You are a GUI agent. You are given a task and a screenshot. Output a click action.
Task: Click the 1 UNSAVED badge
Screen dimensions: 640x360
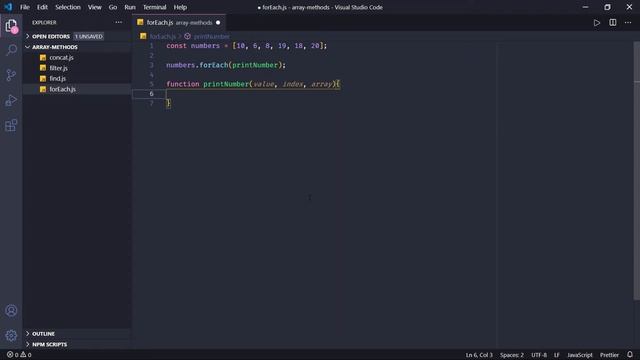point(89,36)
